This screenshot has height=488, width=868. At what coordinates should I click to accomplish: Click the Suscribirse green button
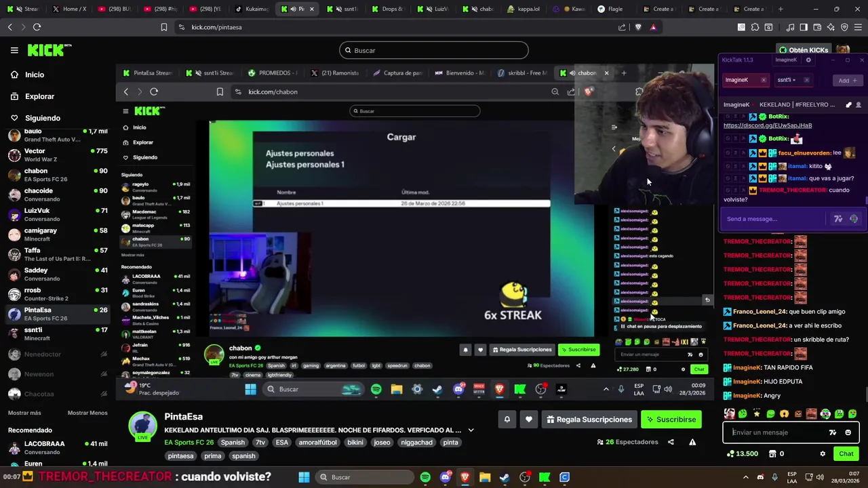pos(671,420)
